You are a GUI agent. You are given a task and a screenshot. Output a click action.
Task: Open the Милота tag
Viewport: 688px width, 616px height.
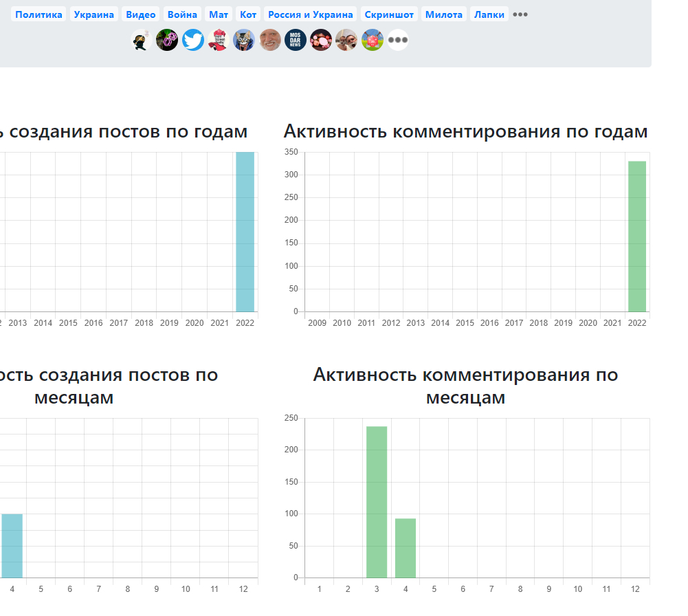click(x=443, y=14)
